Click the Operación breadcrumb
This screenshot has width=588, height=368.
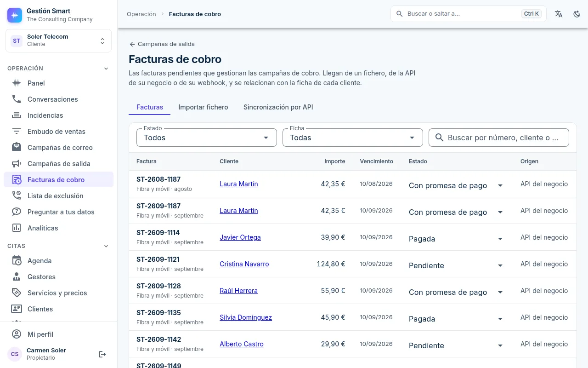click(x=141, y=14)
